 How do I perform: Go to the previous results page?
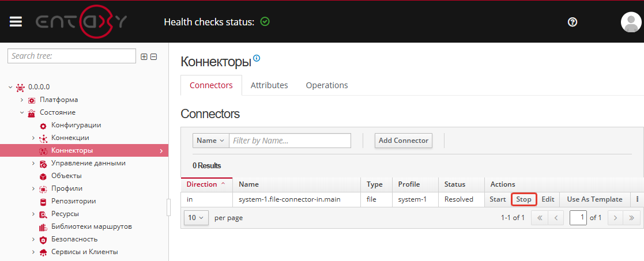(556, 218)
